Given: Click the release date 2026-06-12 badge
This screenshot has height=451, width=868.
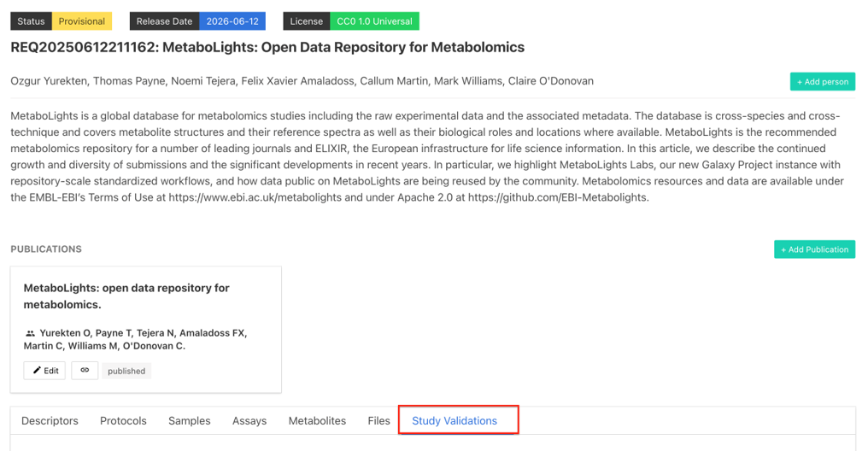Looking at the screenshot, I should tap(232, 21).
